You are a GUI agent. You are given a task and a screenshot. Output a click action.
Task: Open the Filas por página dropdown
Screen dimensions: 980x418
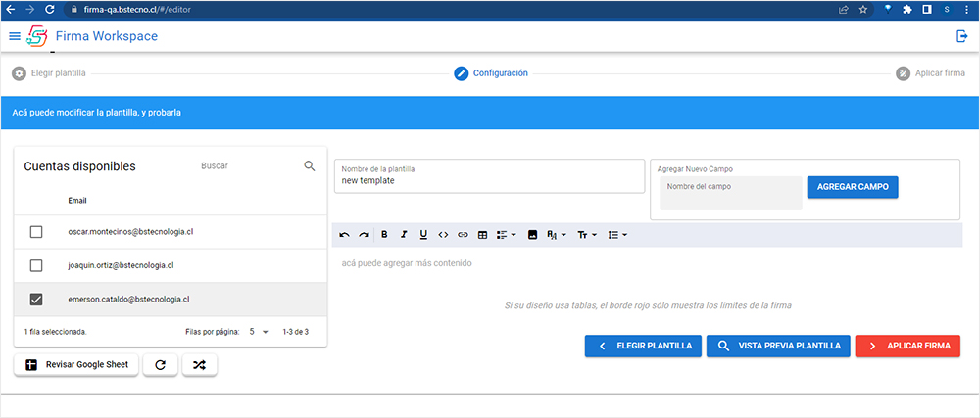(x=259, y=332)
